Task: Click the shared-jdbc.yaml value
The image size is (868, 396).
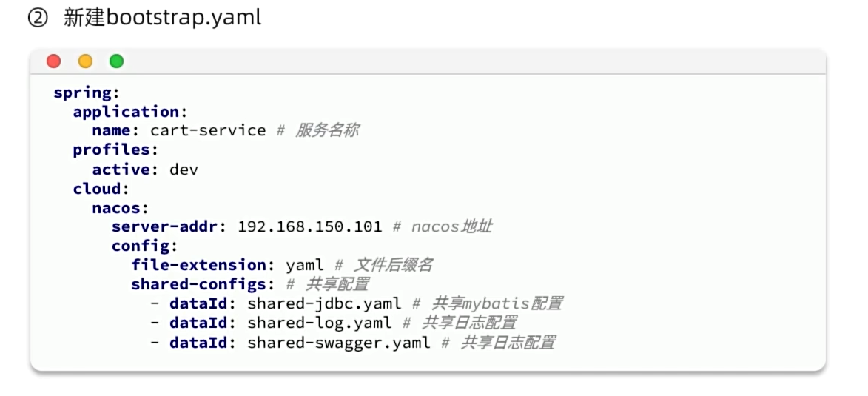Action: tap(324, 303)
